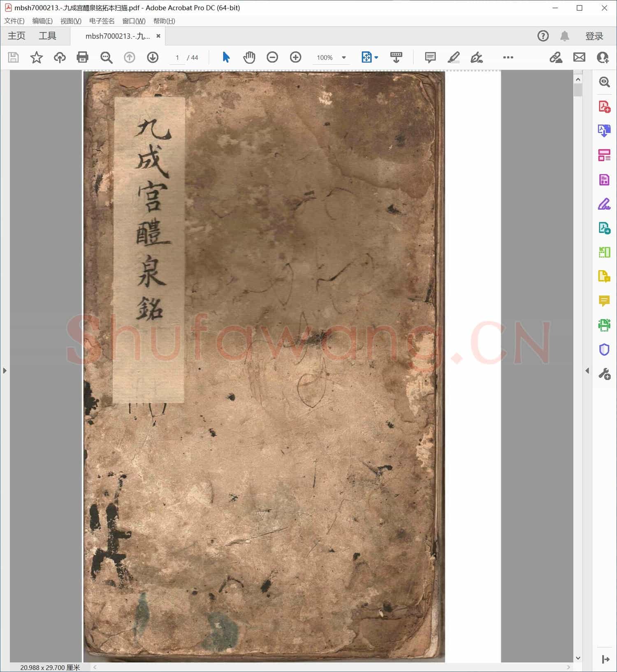Click the vertical scrollbar down arrow
The image size is (617, 672).
coord(578,658)
